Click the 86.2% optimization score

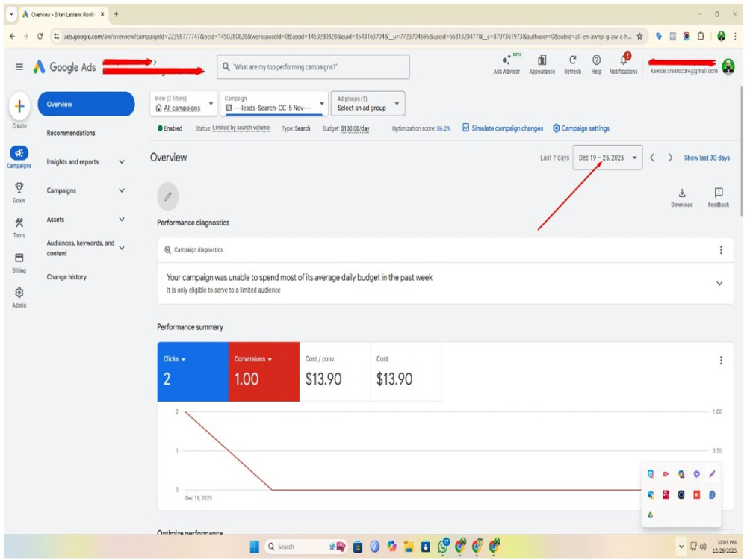pos(444,128)
